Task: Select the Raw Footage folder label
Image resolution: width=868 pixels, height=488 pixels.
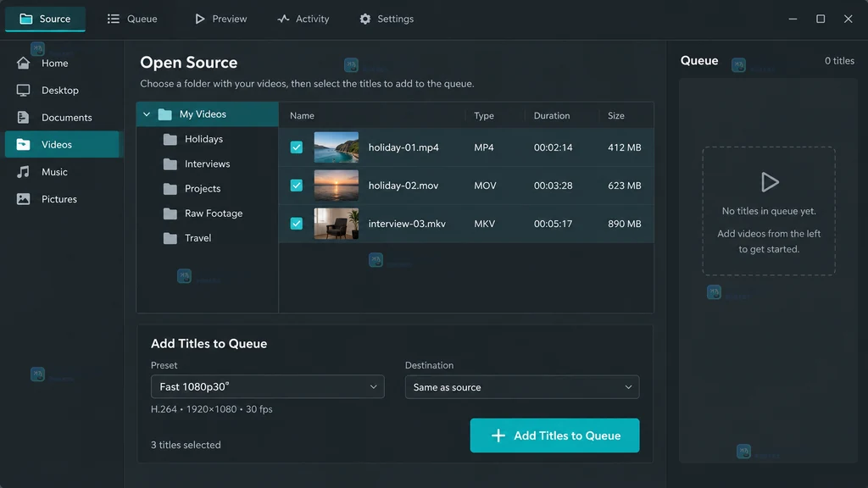Action: tap(213, 213)
